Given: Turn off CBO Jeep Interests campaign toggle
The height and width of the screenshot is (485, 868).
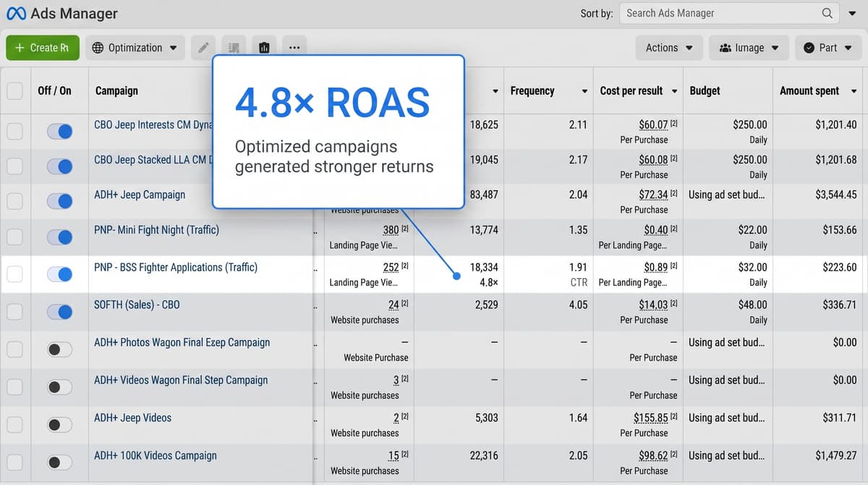Looking at the screenshot, I should pyautogui.click(x=59, y=132).
